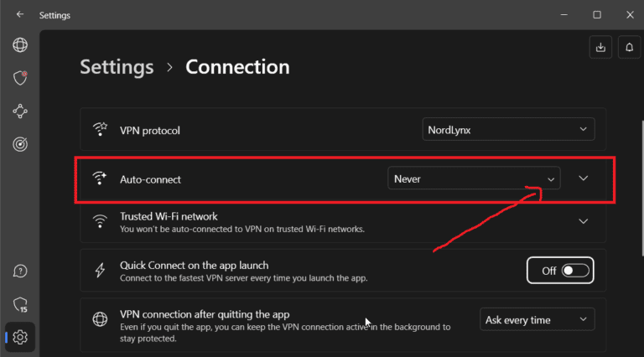Click the download icon at top right
The height and width of the screenshot is (357, 644).
pos(600,48)
